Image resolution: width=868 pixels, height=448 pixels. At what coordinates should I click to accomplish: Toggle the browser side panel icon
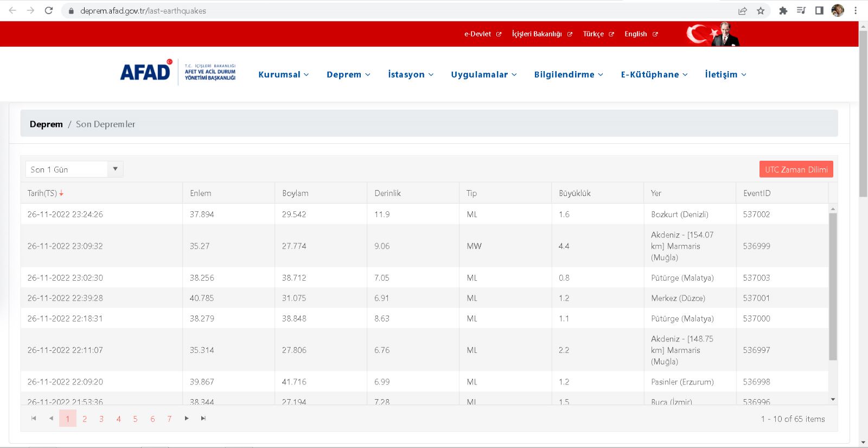[x=819, y=11]
